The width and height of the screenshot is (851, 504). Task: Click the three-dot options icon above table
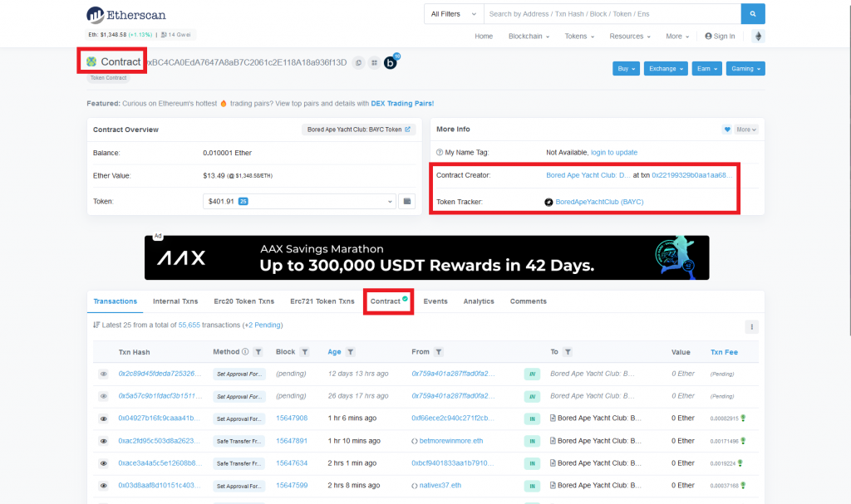(751, 326)
